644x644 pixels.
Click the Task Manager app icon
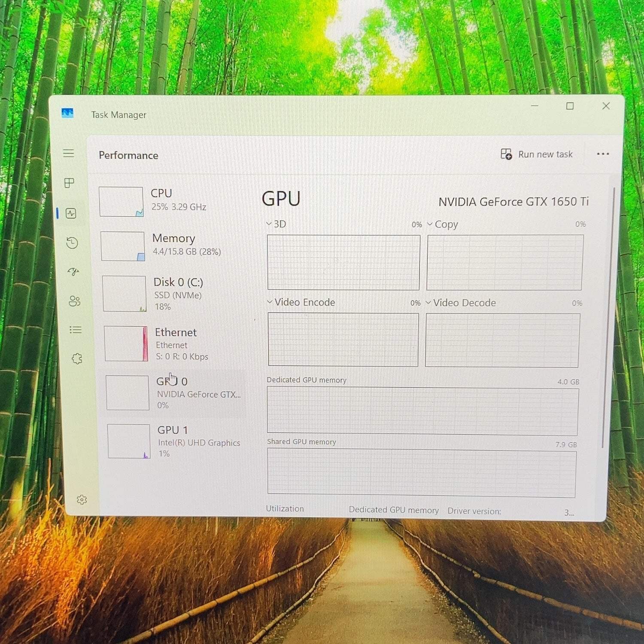(x=67, y=113)
